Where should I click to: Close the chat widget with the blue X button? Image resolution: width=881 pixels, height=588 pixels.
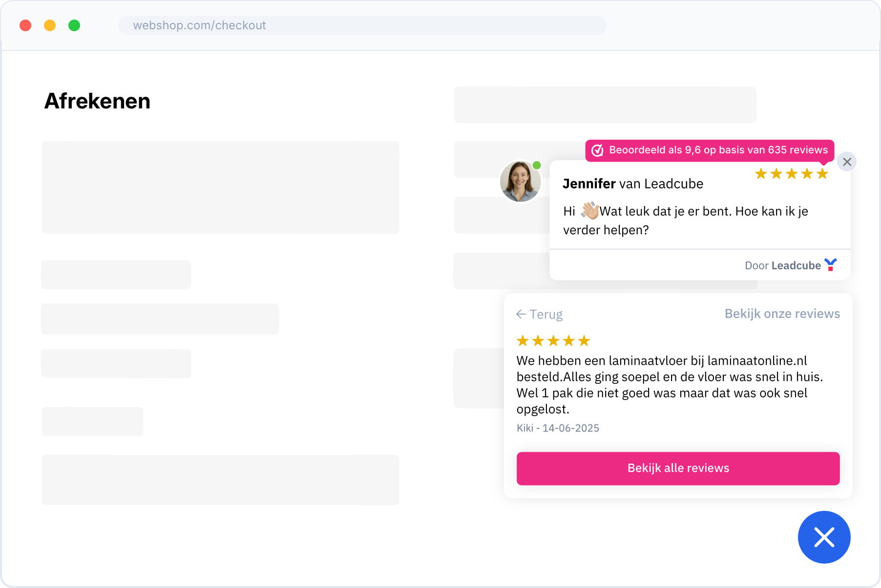coord(824,537)
